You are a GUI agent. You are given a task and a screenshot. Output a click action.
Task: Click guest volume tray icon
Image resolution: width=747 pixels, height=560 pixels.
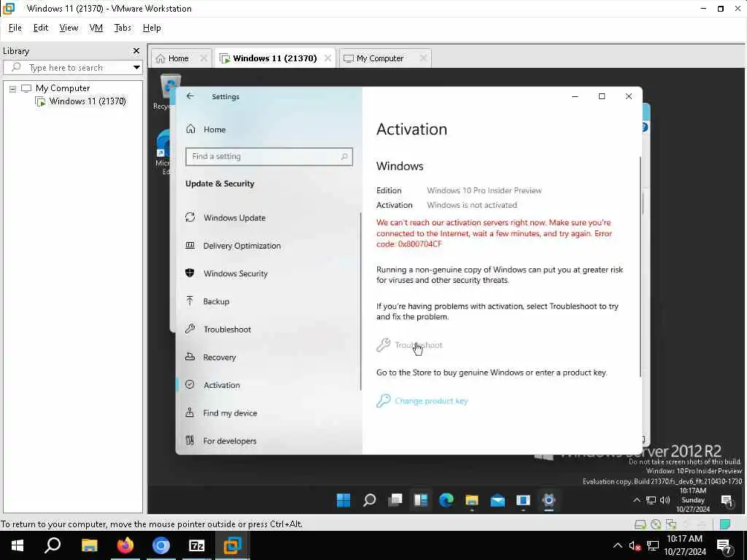[665, 500]
